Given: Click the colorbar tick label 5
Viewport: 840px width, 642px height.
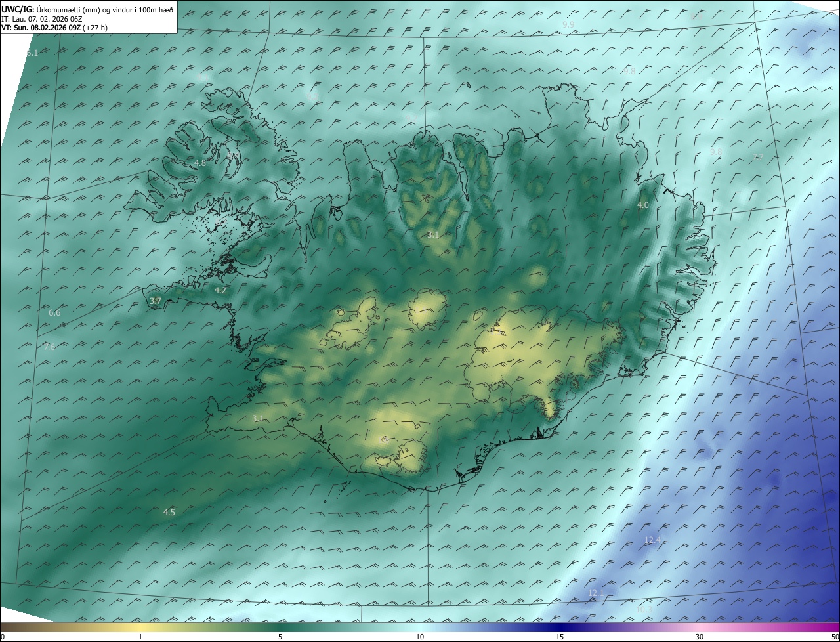Looking at the screenshot, I should [x=280, y=637].
